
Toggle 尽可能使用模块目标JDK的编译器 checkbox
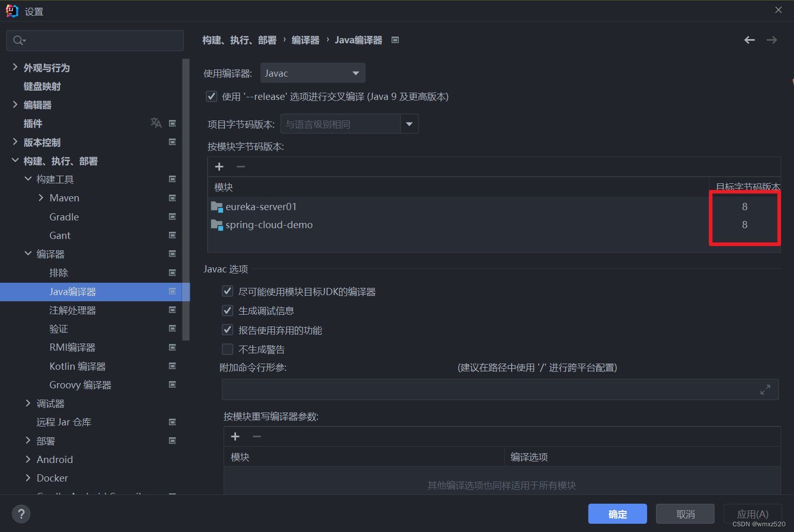[x=227, y=291]
